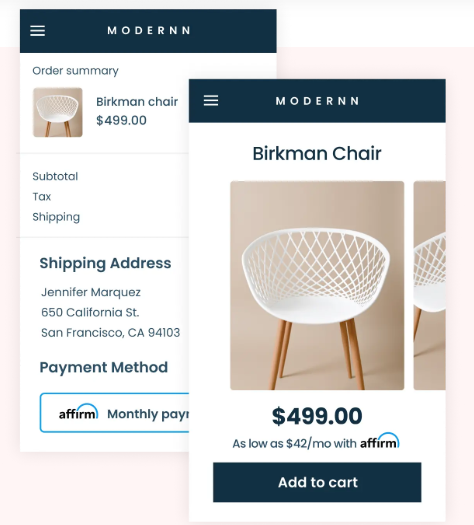The height and width of the screenshot is (525, 474).
Task: Open hamburger menu on order summary screen
Action: (37, 31)
